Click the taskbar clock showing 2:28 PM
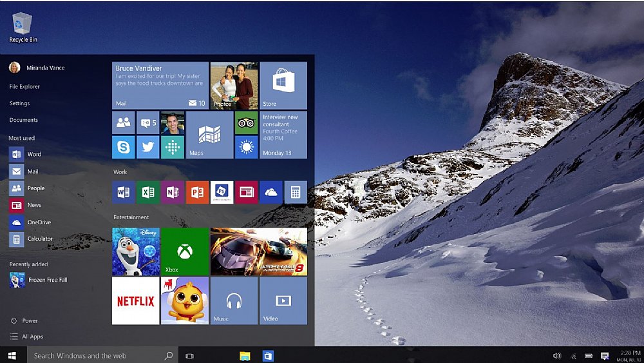The image size is (644, 363). click(x=630, y=356)
